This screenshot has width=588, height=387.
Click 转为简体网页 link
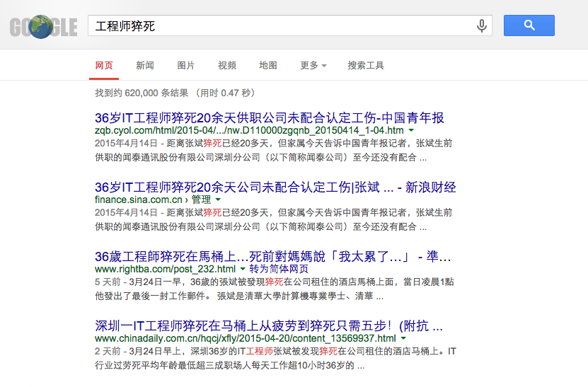(279, 270)
